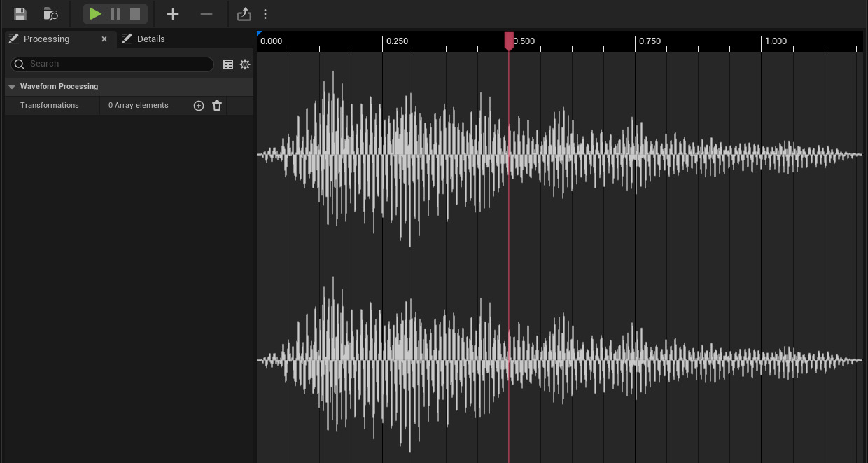Collapse the Waveform Processing section
868x463 pixels.
[x=11, y=86]
